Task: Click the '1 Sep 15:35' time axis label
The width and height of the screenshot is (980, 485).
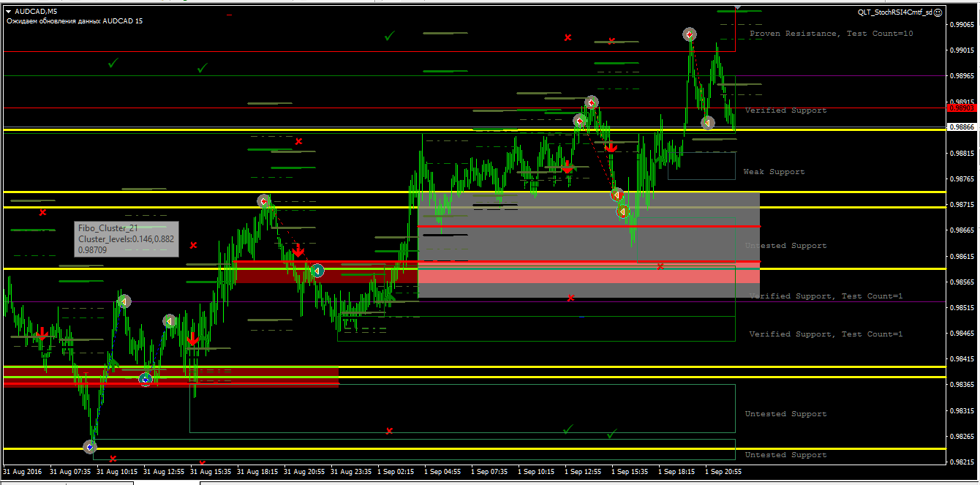Action: coord(630,472)
